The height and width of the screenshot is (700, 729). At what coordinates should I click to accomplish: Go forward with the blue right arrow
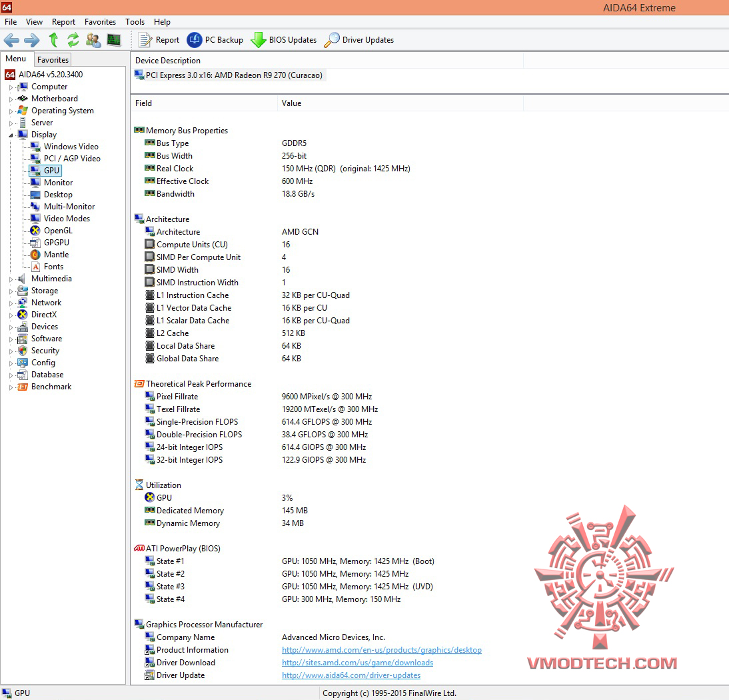click(x=31, y=40)
